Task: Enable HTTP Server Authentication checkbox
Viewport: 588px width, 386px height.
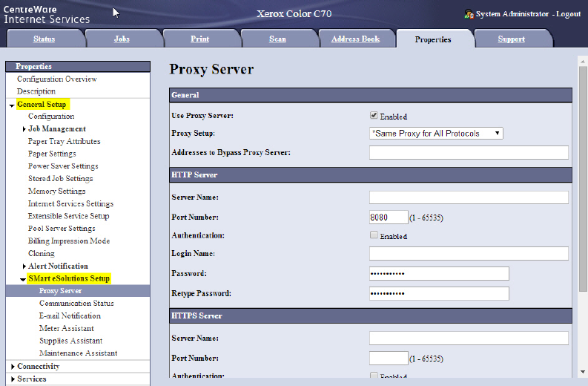Action: tap(374, 235)
